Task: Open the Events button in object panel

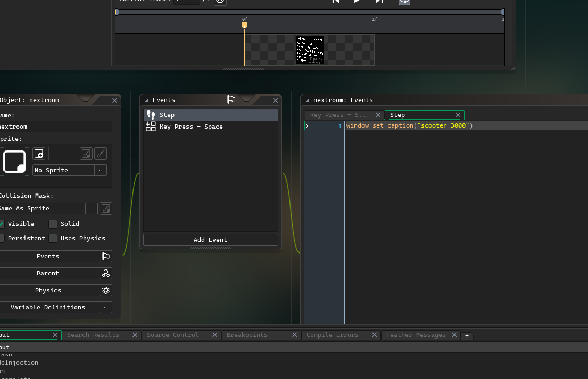Action: 48,256
